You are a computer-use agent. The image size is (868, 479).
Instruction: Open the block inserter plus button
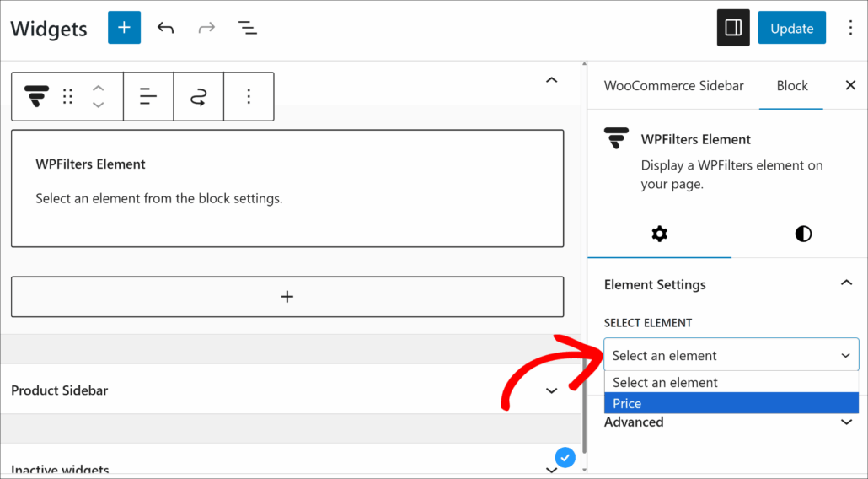(x=124, y=28)
